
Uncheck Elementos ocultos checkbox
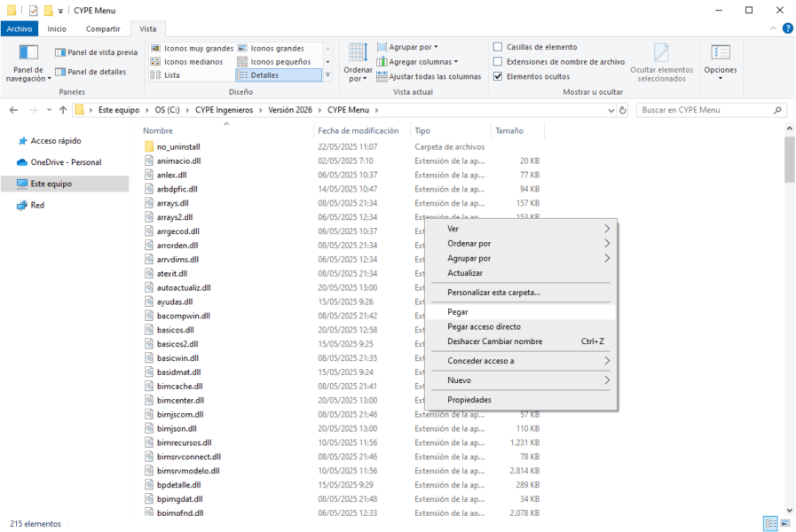(499, 76)
